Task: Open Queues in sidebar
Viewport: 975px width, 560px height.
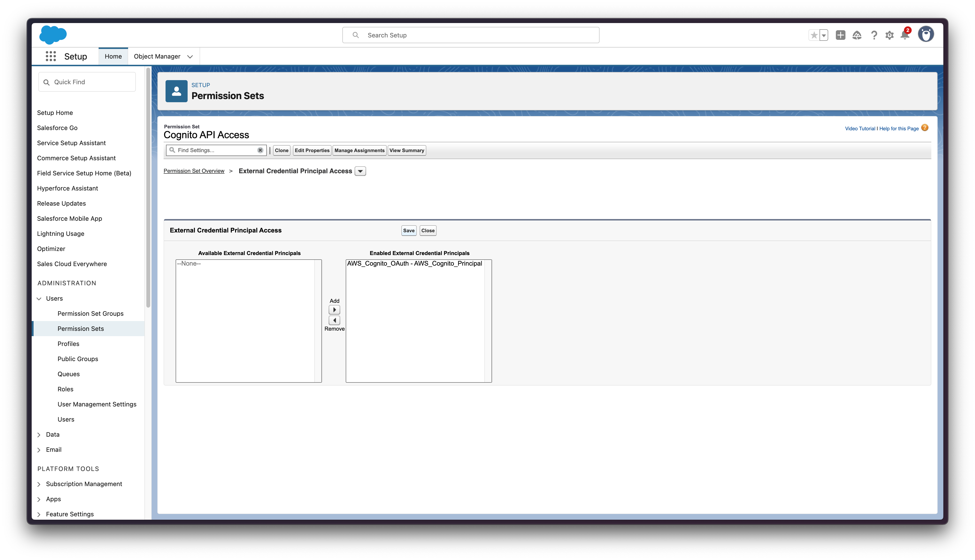Action: tap(68, 374)
